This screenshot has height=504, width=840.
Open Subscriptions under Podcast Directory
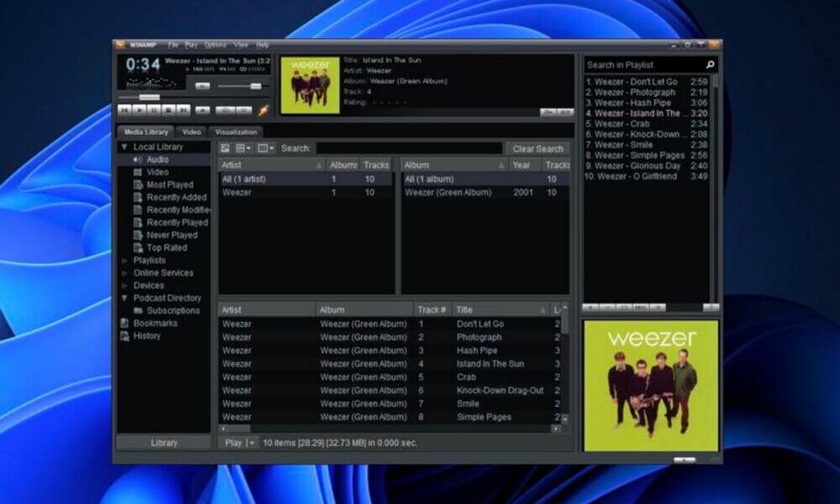(x=172, y=311)
